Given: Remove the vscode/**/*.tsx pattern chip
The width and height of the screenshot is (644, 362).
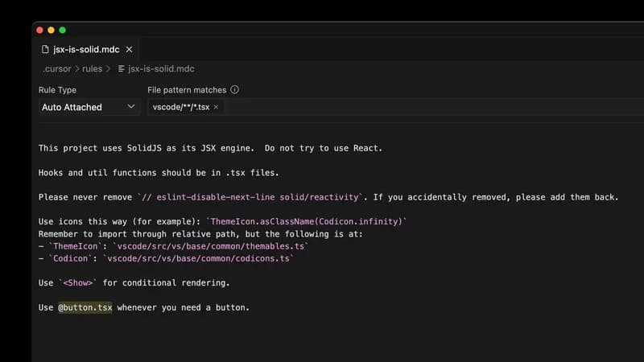Looking at the screenshot, I should pos(216,107).
